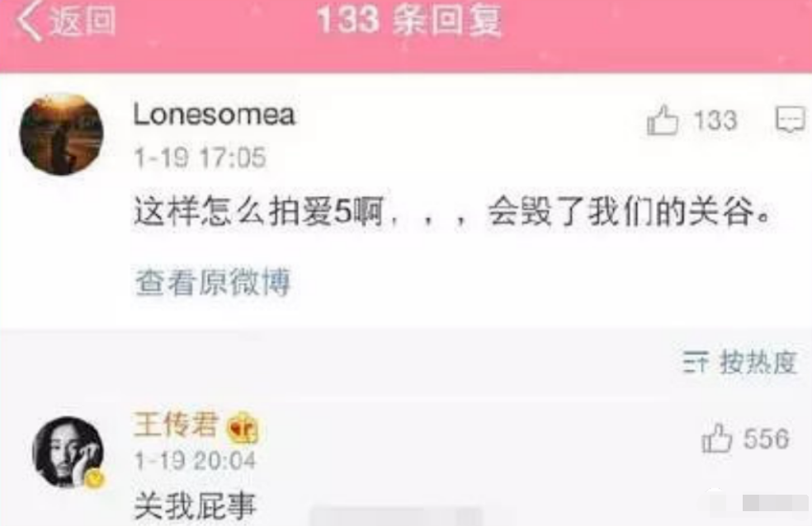The height and width of the screenshot is (526, 812).
Task: Select reply text 关我屁事
Action: click(x=195, y=505)
